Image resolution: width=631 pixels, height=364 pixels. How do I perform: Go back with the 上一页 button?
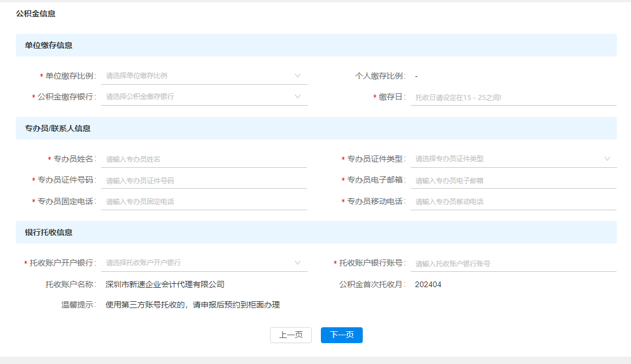click(x=291, y=335)
